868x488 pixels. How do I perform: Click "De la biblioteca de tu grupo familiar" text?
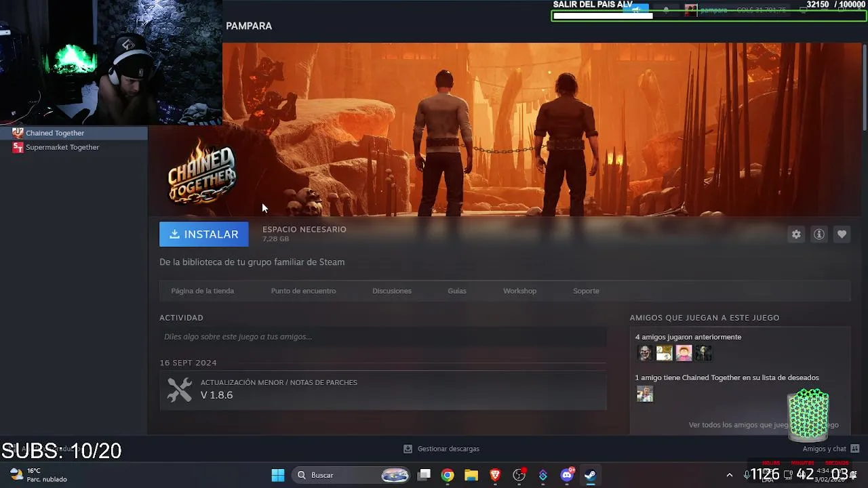(x=252, y=262)
